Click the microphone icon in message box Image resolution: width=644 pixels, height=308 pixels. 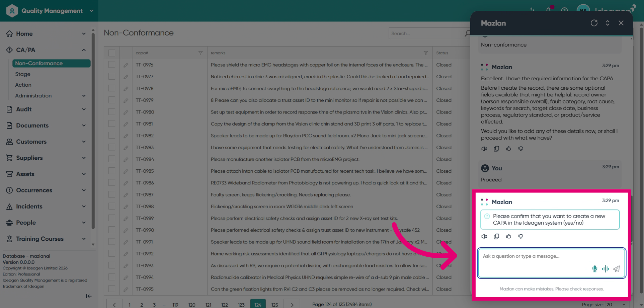point(595,269)
